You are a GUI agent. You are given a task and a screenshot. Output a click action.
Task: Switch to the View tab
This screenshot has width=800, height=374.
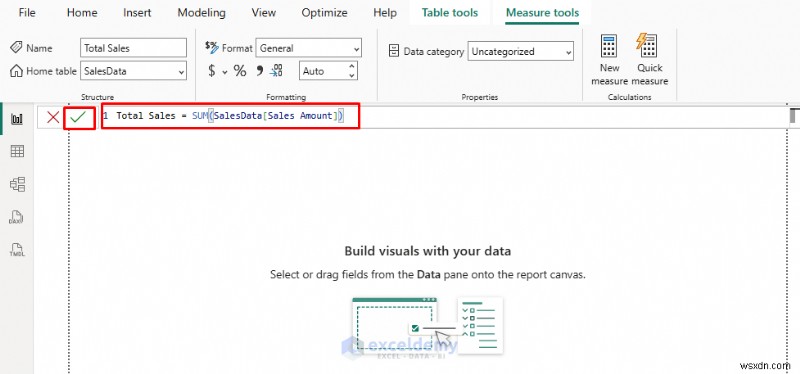264,13
